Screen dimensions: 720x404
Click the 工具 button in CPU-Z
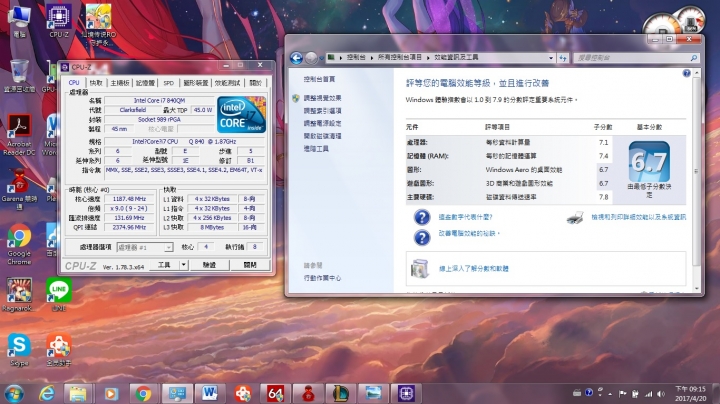point(164,265)
